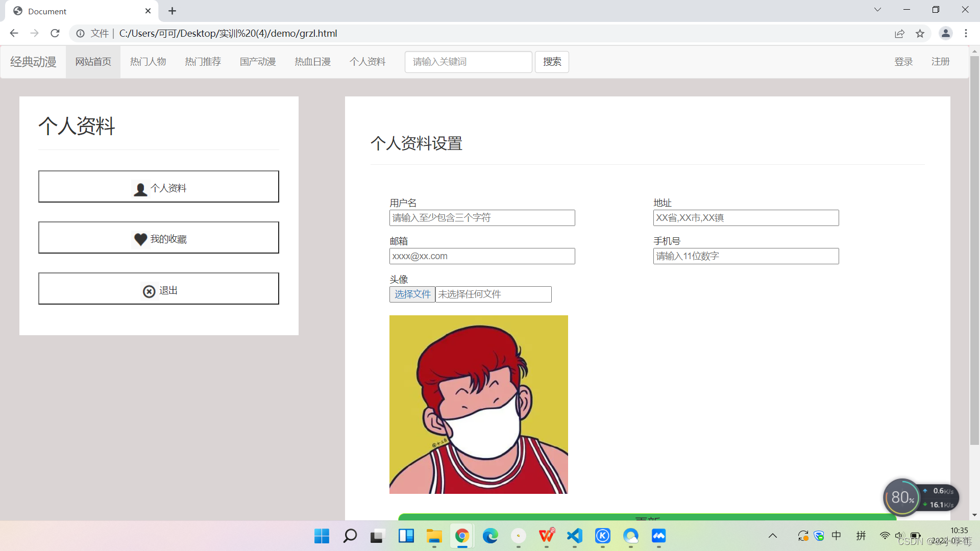This screenshot has width=980, height=551.
Task: Click the 选择文件 upload button
Action: coord(412,294)
